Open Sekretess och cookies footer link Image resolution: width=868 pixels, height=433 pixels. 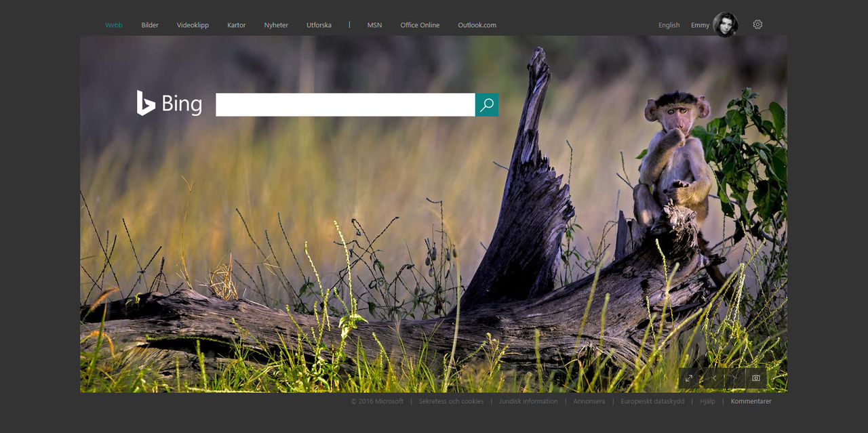point(451,401)
